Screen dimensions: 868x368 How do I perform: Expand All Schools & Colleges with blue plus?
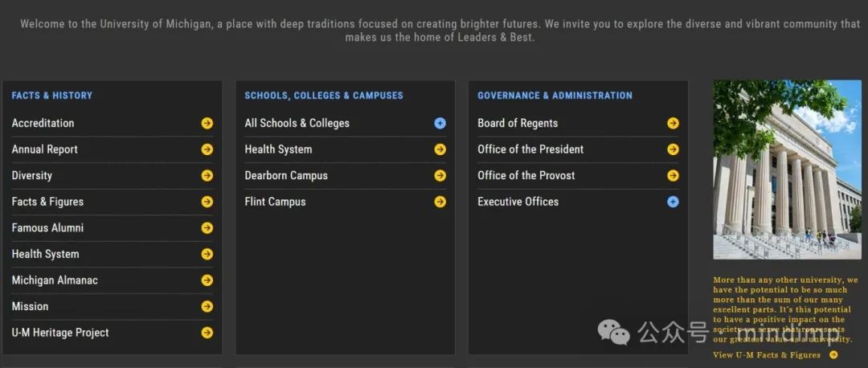(440, 124)
